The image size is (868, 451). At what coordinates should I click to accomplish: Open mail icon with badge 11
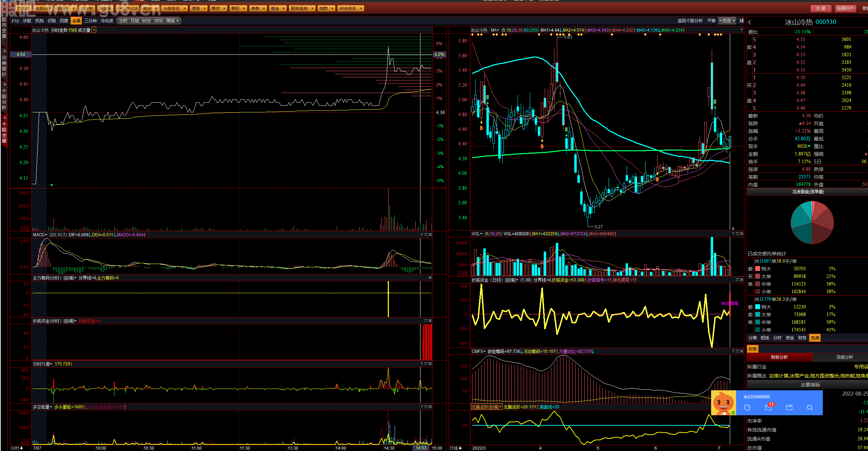(768, 407)
